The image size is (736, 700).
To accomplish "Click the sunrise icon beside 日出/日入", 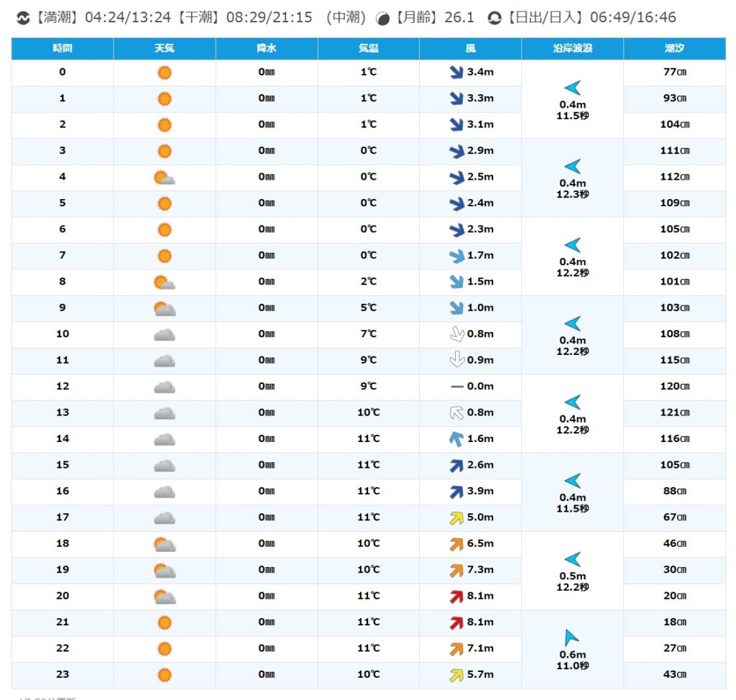I will click(494, 18).
